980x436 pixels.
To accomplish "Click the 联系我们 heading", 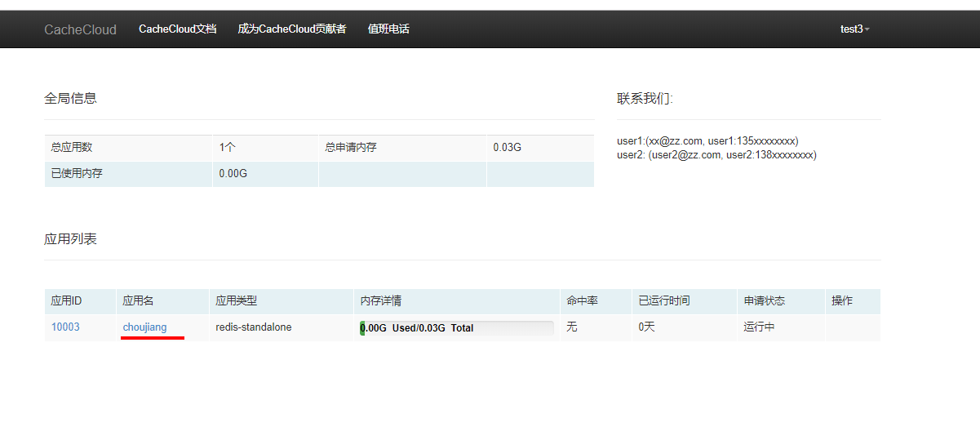I will coord(645,99).
